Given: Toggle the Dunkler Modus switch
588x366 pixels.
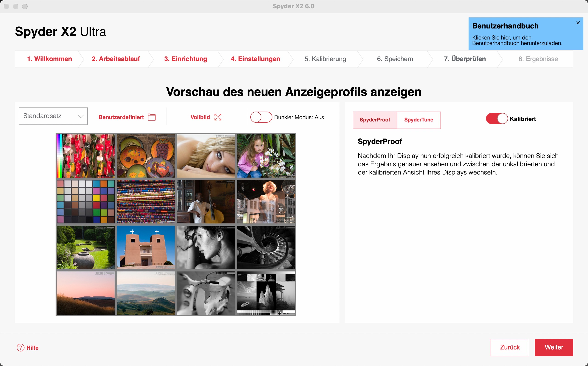Looking at the screenshot, I should (261, 117).
